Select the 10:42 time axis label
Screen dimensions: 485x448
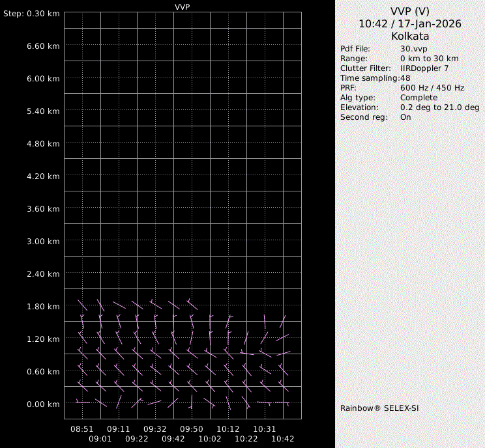[x=283, y=439]
